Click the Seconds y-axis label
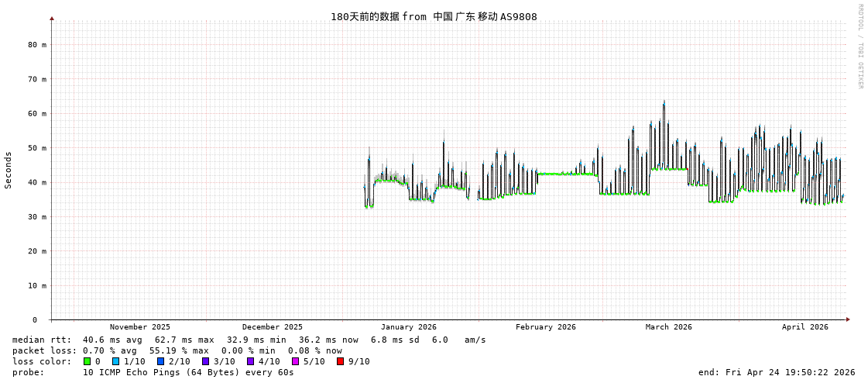This screenshot has height=383, width=868. pos(9,170)
